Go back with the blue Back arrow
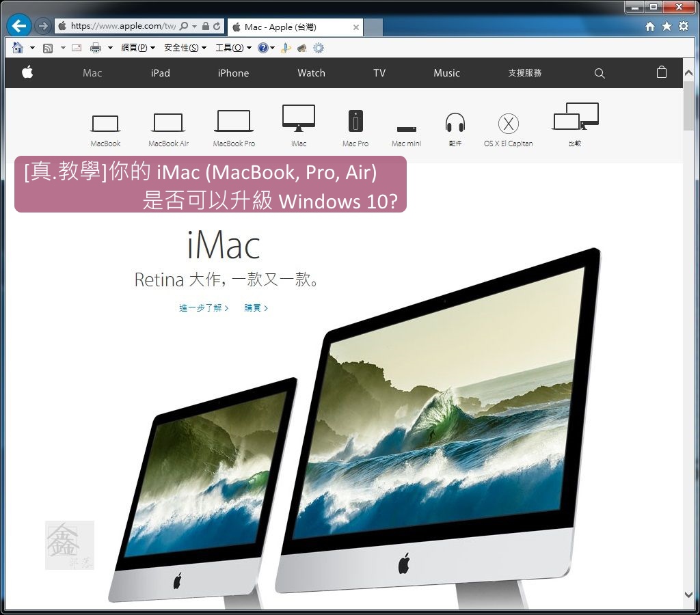The width and height of the screenshot is (700, 615). click(18, 26)
